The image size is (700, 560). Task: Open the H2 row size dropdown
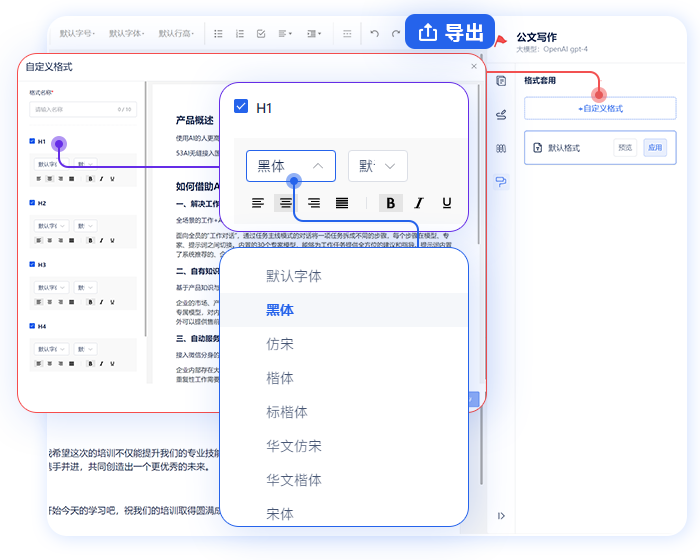click(x=85, y=226)
